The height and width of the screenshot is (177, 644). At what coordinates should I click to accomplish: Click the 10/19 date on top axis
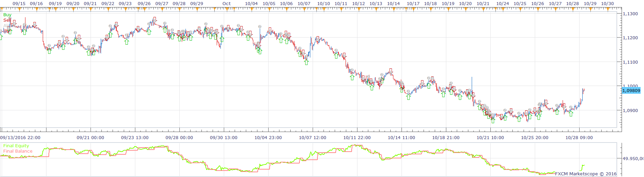point(448,4)
